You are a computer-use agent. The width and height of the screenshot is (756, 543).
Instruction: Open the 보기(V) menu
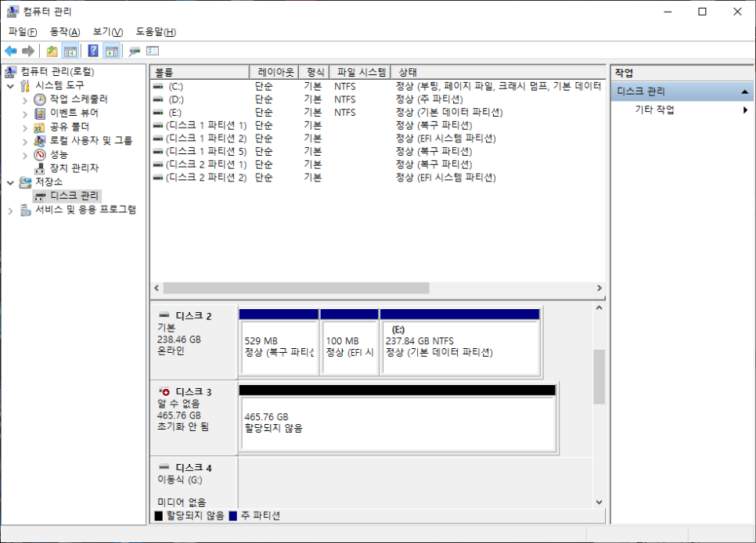(108, 32)
